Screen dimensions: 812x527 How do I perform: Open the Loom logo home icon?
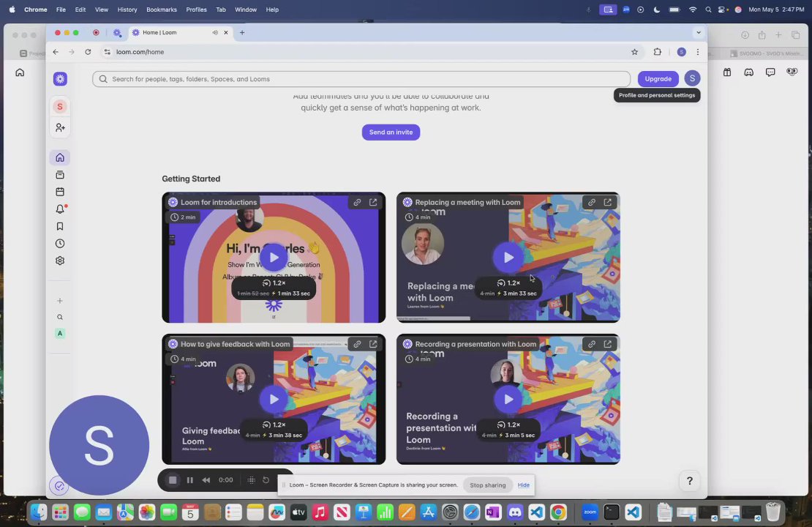60,79
